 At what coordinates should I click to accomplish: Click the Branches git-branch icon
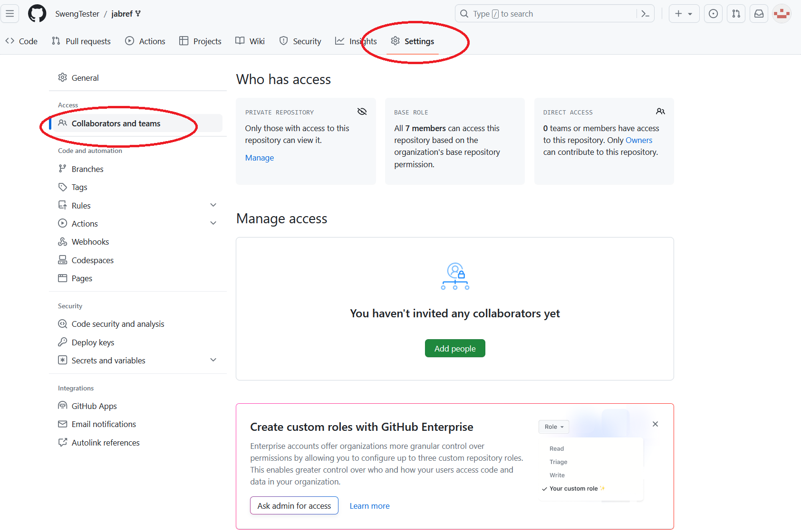click(62, 169)
